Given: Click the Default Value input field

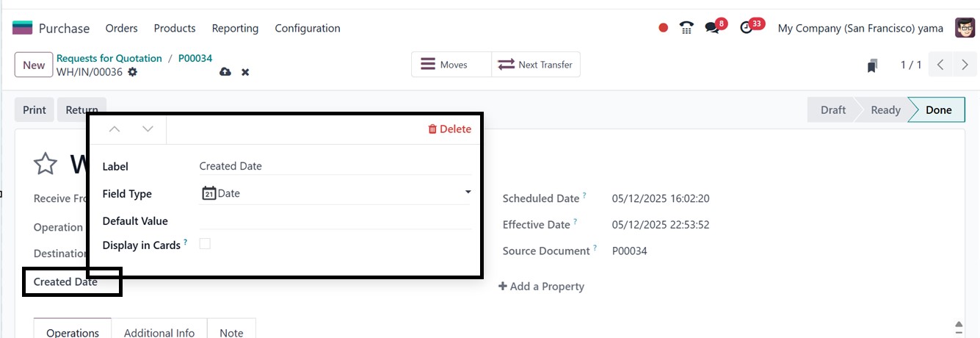Looking at the screenshot, I should 335,220.
